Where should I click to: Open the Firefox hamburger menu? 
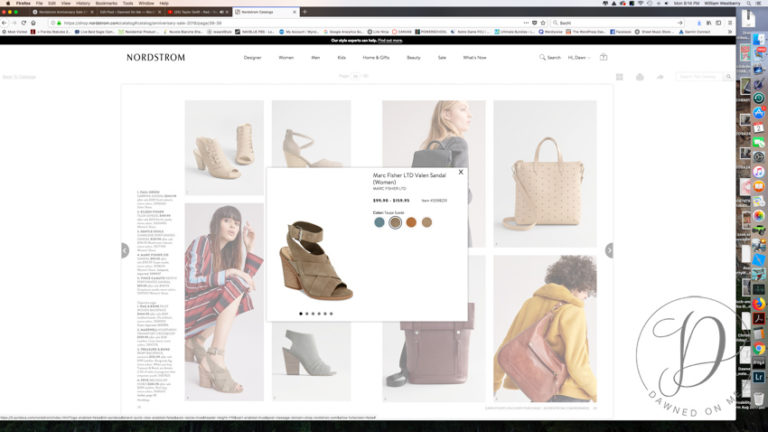point(730,23)
